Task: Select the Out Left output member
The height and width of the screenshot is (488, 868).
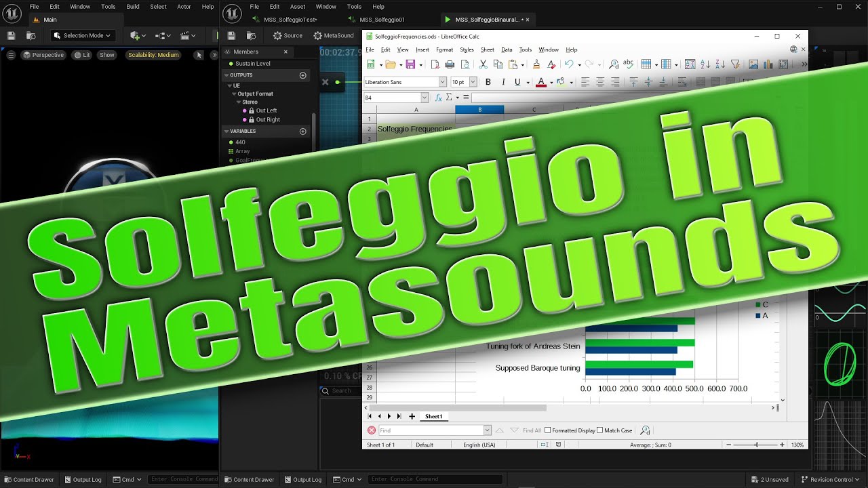Action: point(266,110)
